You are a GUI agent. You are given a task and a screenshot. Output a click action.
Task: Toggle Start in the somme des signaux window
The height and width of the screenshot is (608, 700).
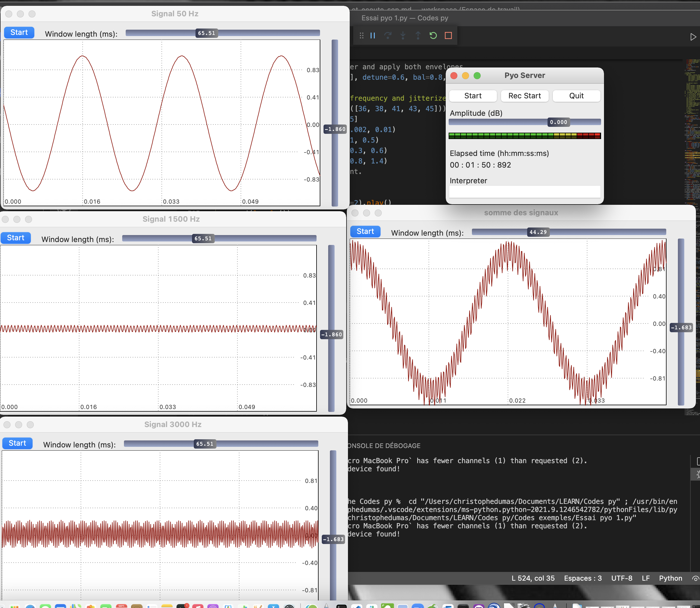[x=365, y=231]
